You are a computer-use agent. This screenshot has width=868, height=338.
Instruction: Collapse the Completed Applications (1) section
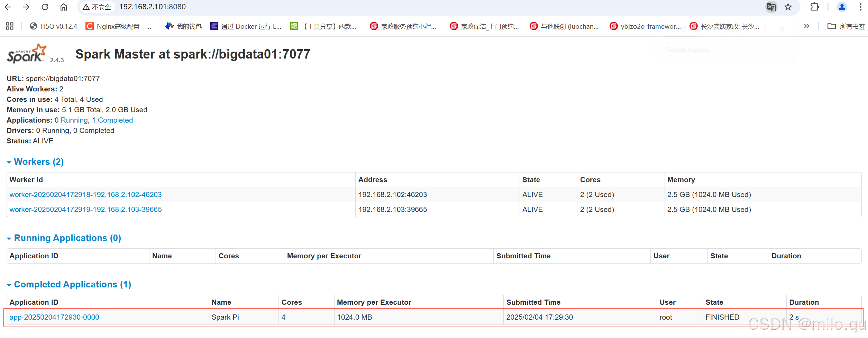[x=69, y=284]
